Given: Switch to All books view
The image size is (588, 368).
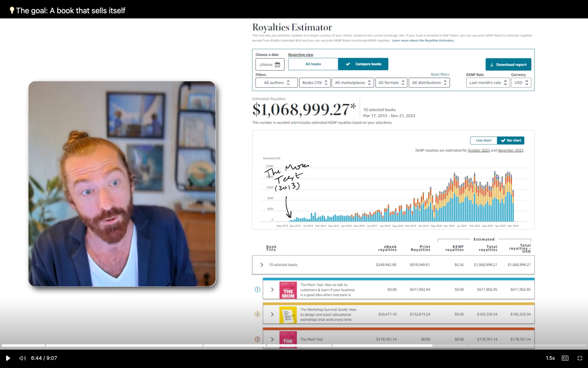Looking at the screenshot, I should 313,64.
